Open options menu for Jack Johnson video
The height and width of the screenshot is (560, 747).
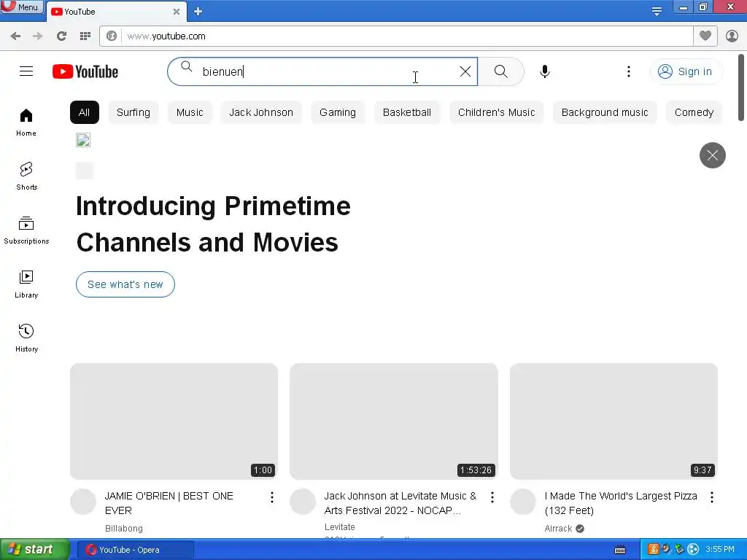pyautogui.click(x=492, y=497)
